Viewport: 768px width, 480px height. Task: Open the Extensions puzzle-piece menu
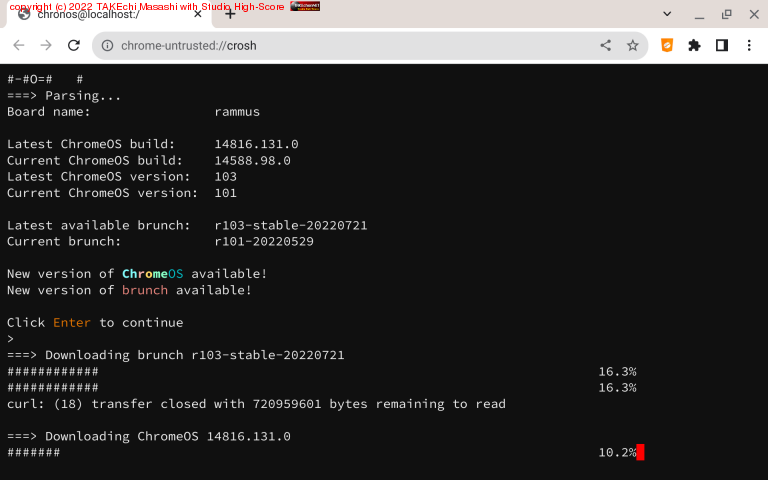(x=694, y=45)
